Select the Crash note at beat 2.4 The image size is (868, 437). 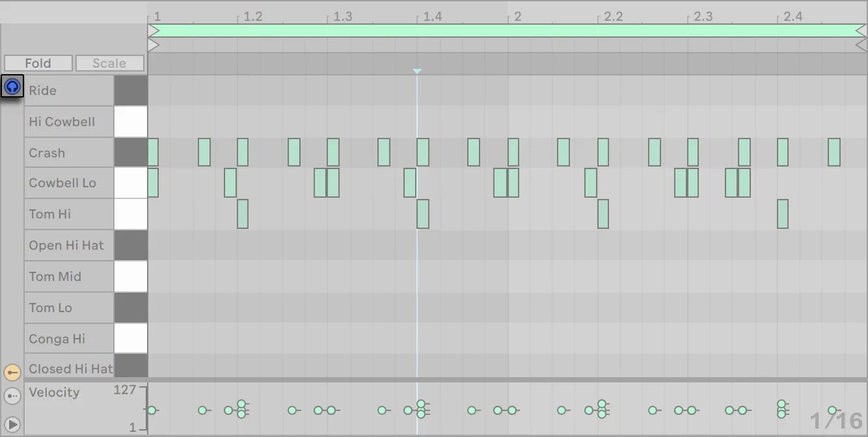coord(783,152)
